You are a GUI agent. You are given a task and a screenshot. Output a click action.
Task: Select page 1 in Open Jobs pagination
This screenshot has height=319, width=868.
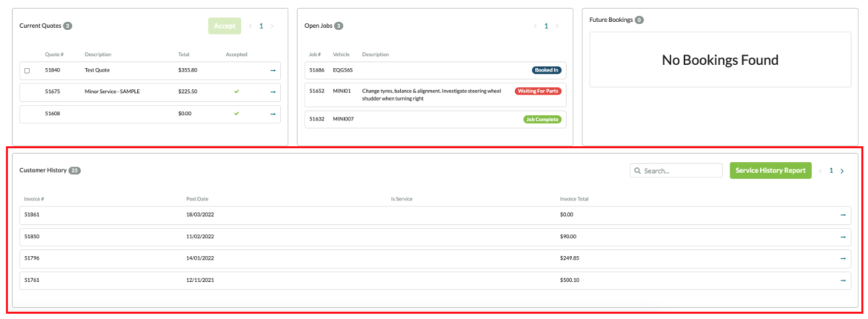tap(546, 26)
